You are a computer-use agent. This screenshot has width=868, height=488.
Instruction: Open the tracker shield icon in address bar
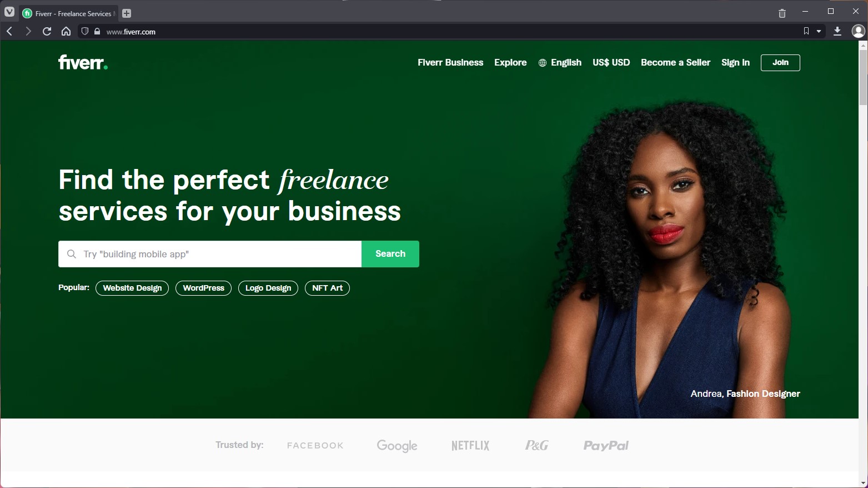(85, 31)
